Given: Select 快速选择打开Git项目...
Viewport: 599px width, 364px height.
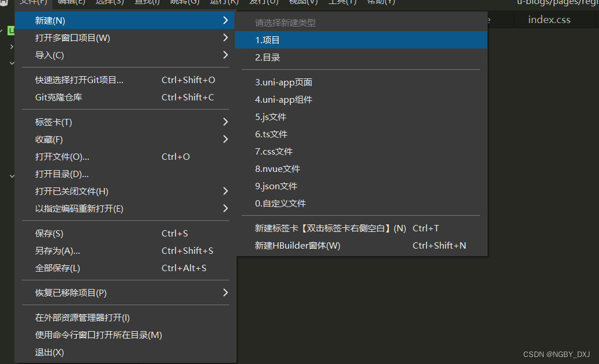Looking at the screenshot, I should point(125,80).
